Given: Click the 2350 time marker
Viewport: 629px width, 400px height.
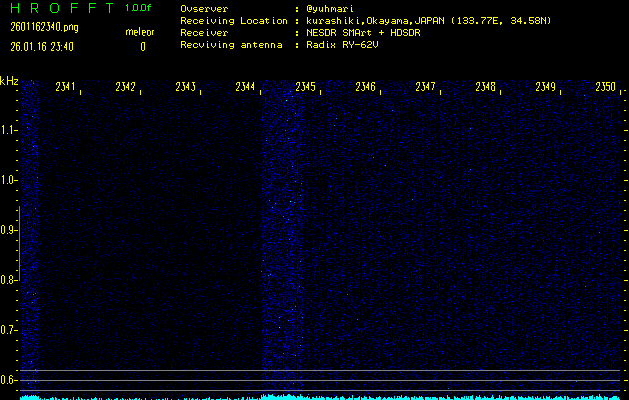Looking at the screenshot, I should tap(605, 87).
